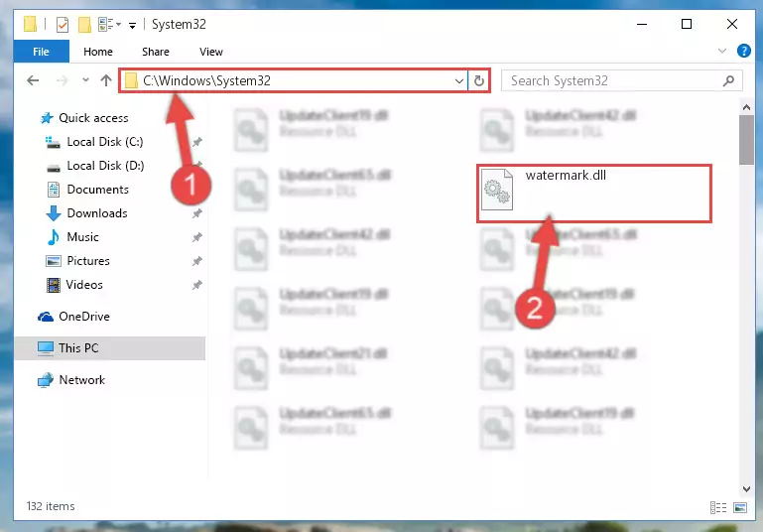Open the Music folder in the sidebar

[73, 237]
